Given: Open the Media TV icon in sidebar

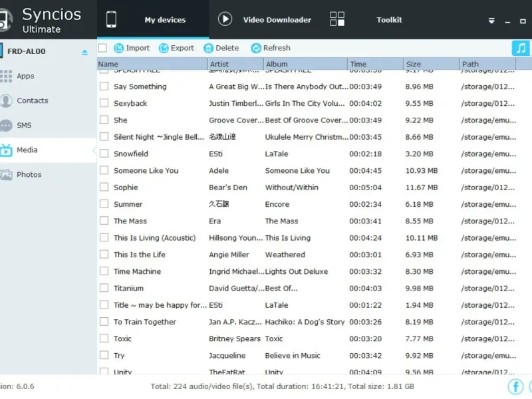Looking at the screenshot, I should (x=6, y=150).
